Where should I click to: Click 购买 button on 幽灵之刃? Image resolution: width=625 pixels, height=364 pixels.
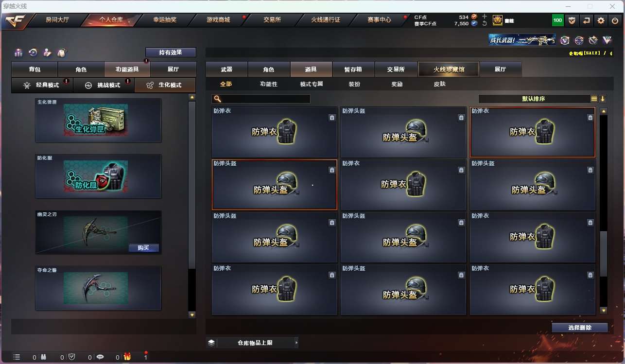144,248
